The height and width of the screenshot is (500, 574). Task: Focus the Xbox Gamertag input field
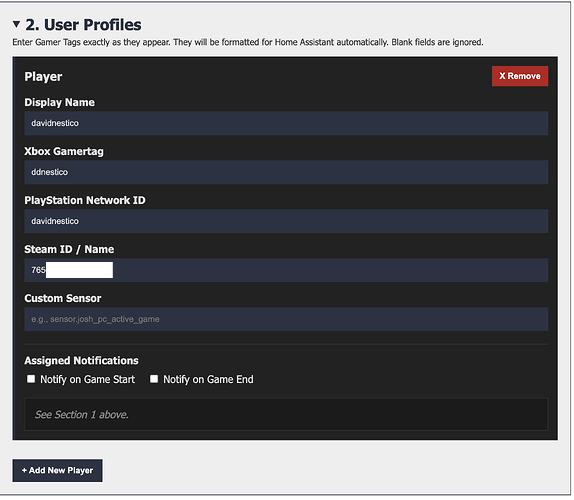click(287, 172)
